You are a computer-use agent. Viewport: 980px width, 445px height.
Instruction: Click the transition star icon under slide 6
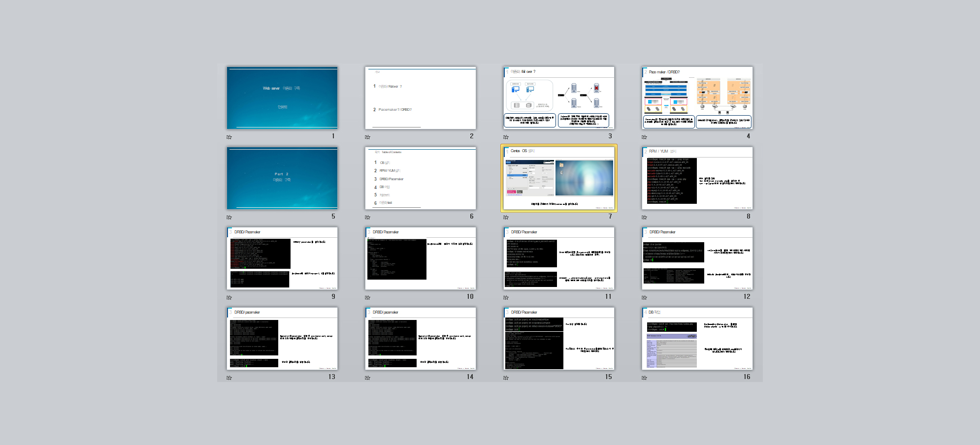(x=367, y=218)
